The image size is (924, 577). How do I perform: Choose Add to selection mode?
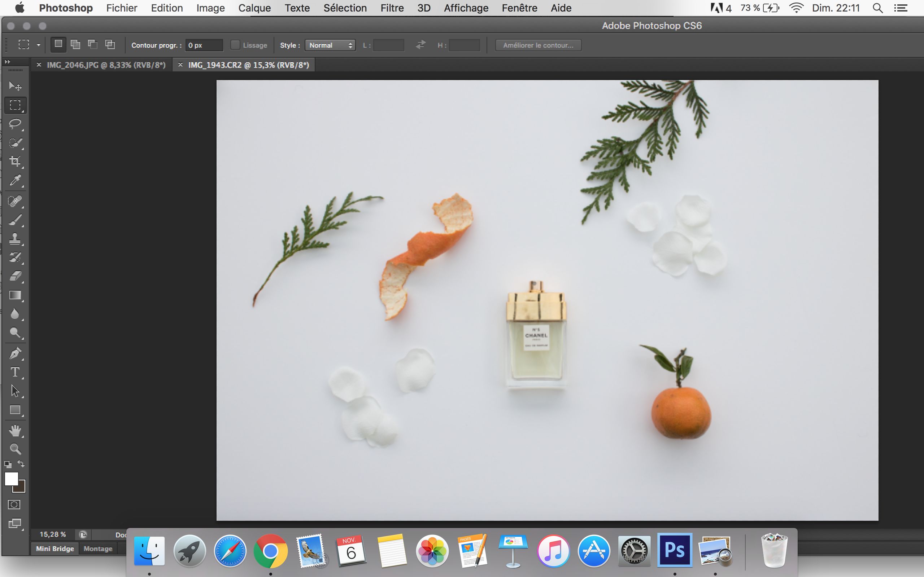tap(75, 45)
